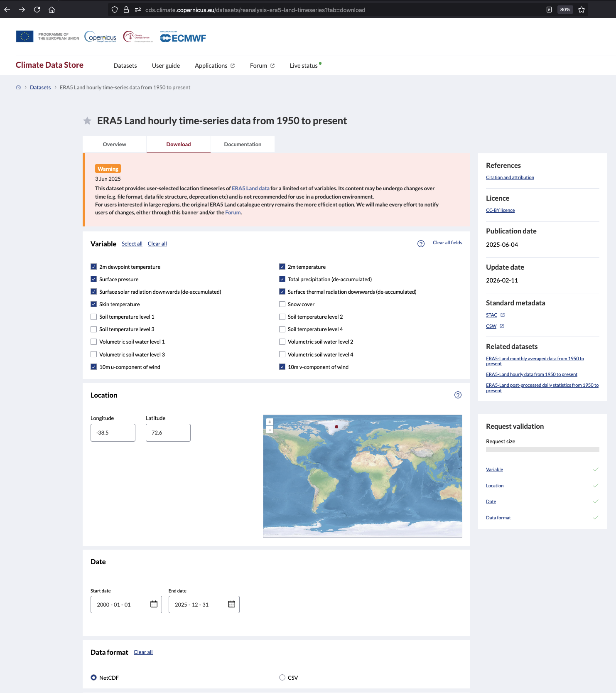Bookmark this page with star icon
The image size is (616, 693).
coord(582,10)
